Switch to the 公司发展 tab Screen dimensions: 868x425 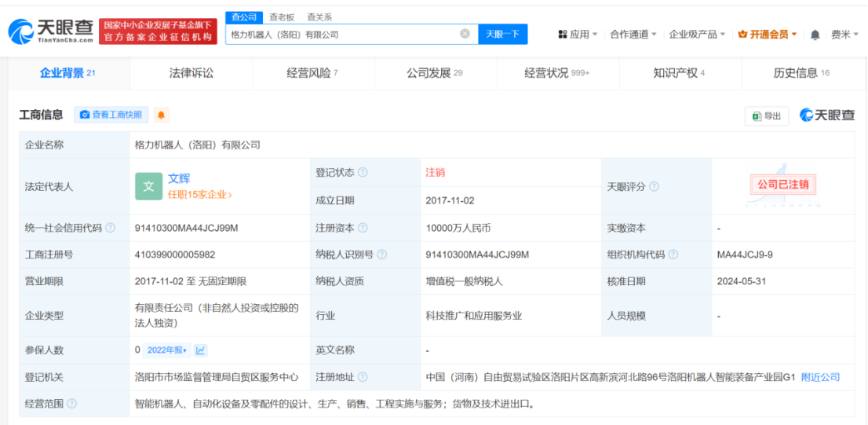coord(435,73)
